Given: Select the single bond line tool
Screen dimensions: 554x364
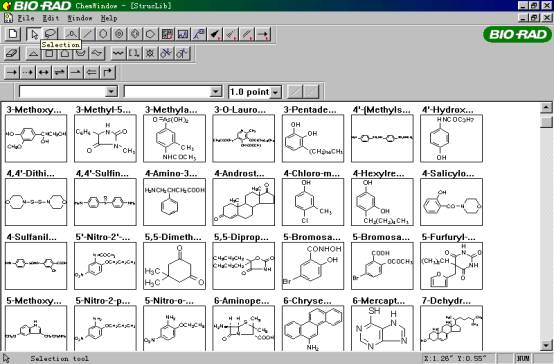Looking at the screenshot, I should [x=88, y=34].
